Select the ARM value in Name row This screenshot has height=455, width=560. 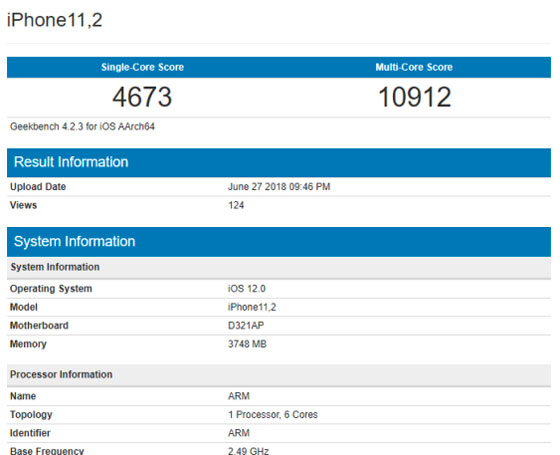coord(239,396)
